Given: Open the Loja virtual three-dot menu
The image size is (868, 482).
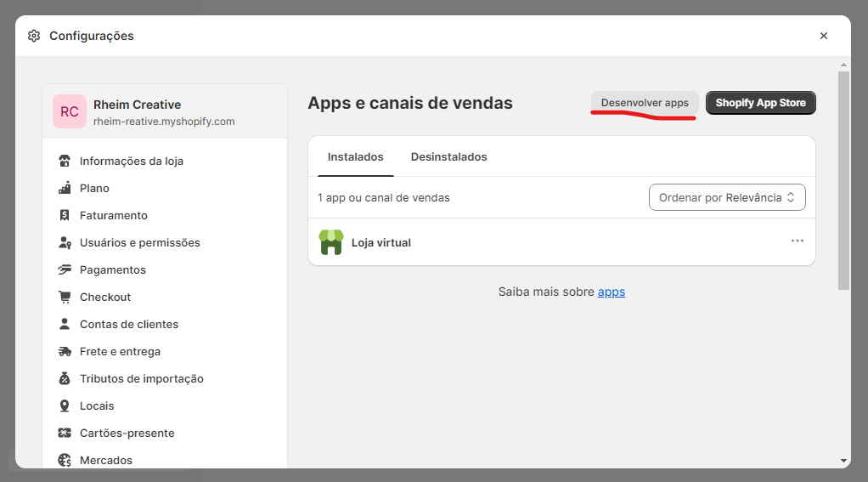Looking at the screenshot, I should coord(798,241).
